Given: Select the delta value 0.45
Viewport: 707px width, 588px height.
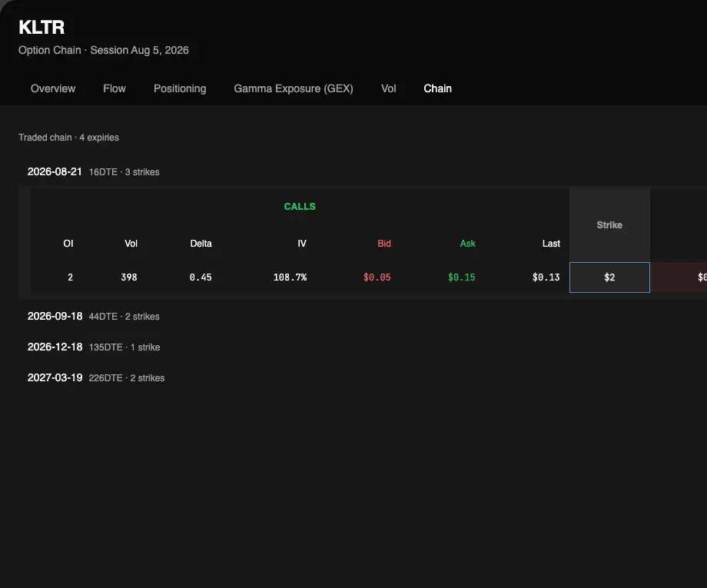Looking at the screenshot, I should pyautogui.click(x=201, y=277).
